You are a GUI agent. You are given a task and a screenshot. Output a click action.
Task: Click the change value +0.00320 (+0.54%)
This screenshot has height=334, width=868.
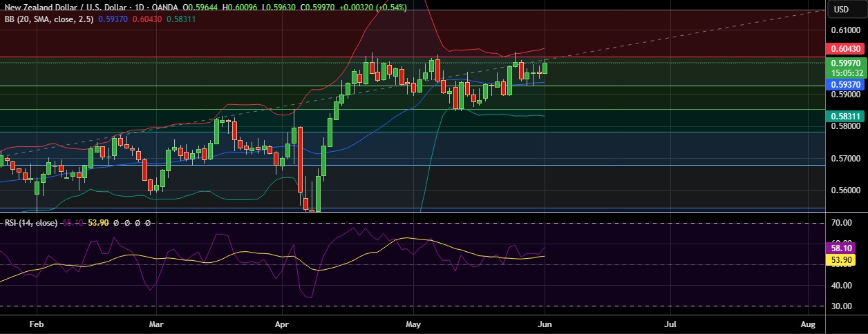point(372,7)
